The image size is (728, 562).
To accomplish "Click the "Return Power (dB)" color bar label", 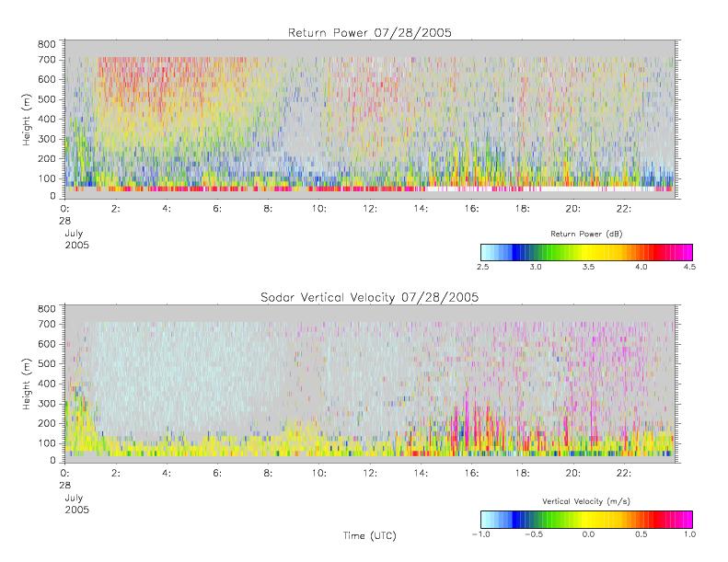I will pyautogui.click(x=586, y=234).
